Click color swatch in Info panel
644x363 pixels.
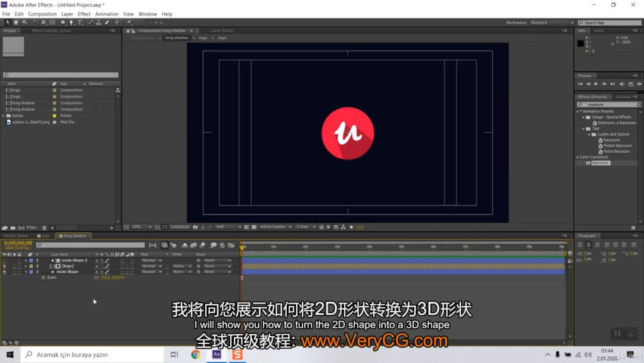pos(580,43)
